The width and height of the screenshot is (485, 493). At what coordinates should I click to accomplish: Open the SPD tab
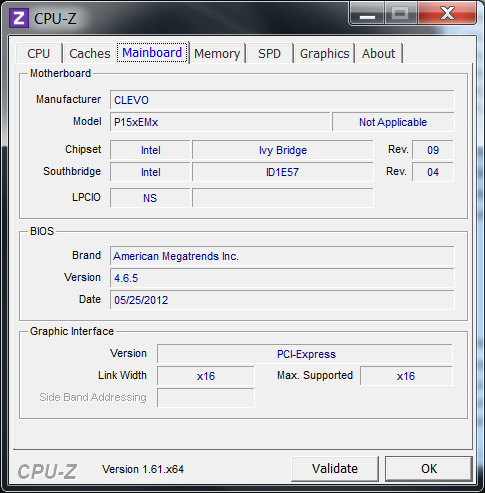(269, 53)
